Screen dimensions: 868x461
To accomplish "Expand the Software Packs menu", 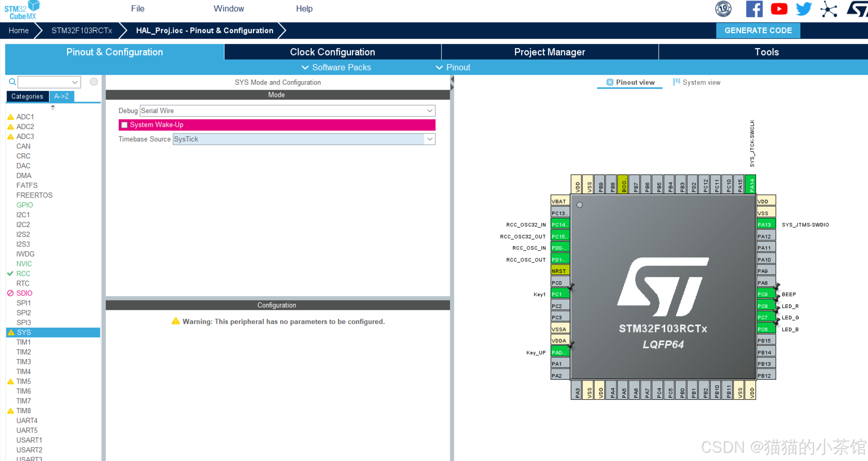I will pos(336,67).
